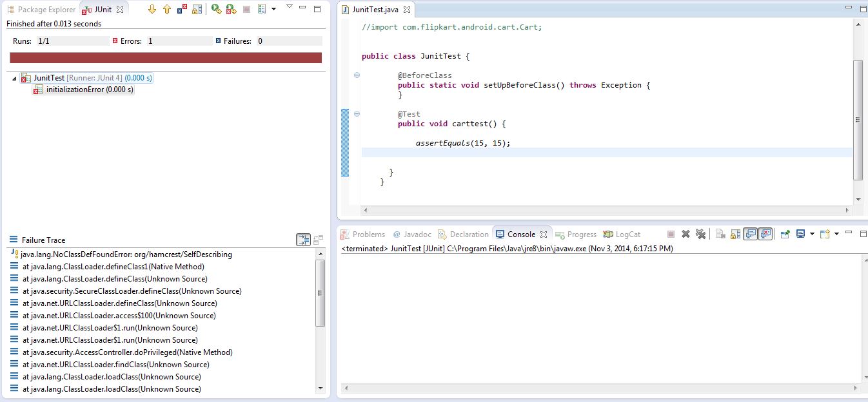
Task: Click the compare actual with expected button
Action: pyautogui.click(x=318, y=240)
